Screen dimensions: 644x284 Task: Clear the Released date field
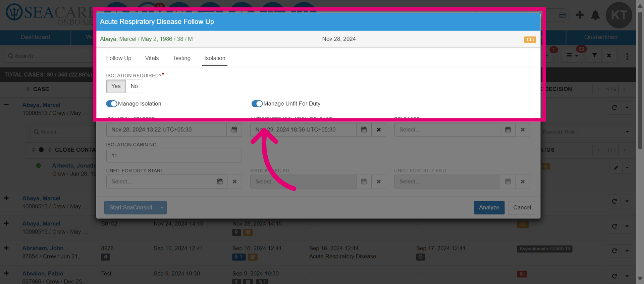523,130
